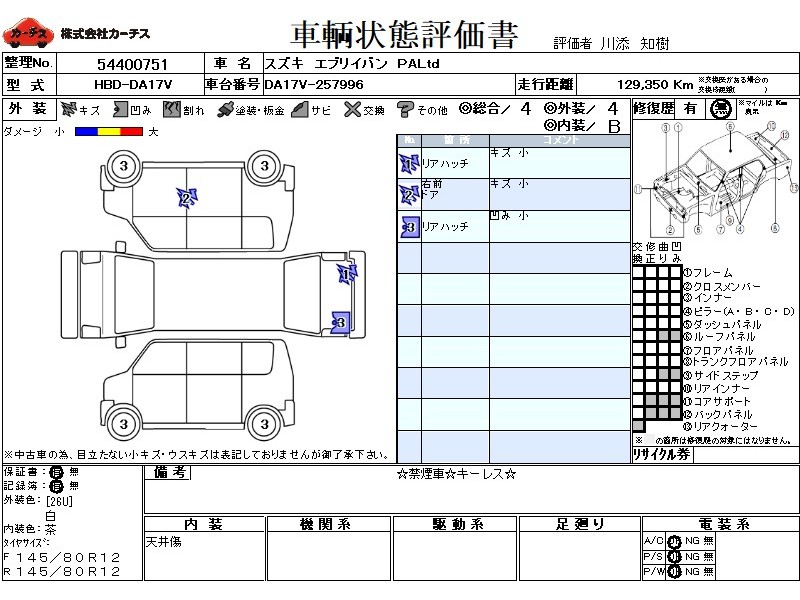Click ④ピラー(A・B・C・D) label
This screenshot has width=800, height=600.
[x=739, y=311]
